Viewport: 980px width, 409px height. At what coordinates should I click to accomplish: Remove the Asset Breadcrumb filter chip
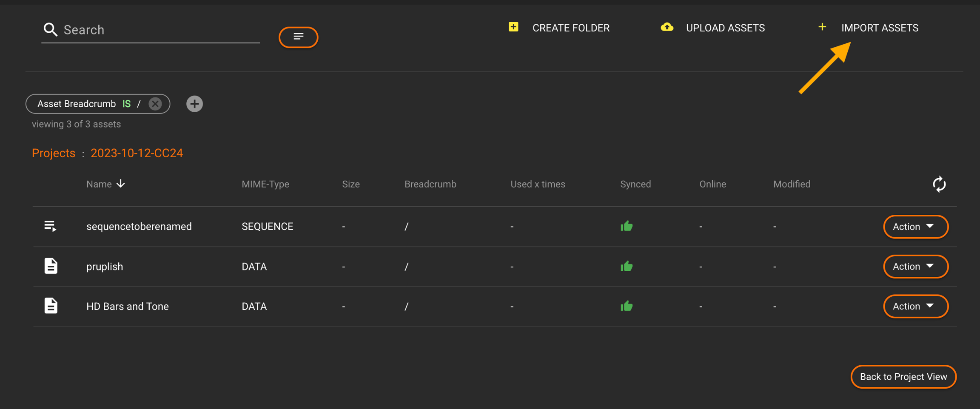click(155, 104)
